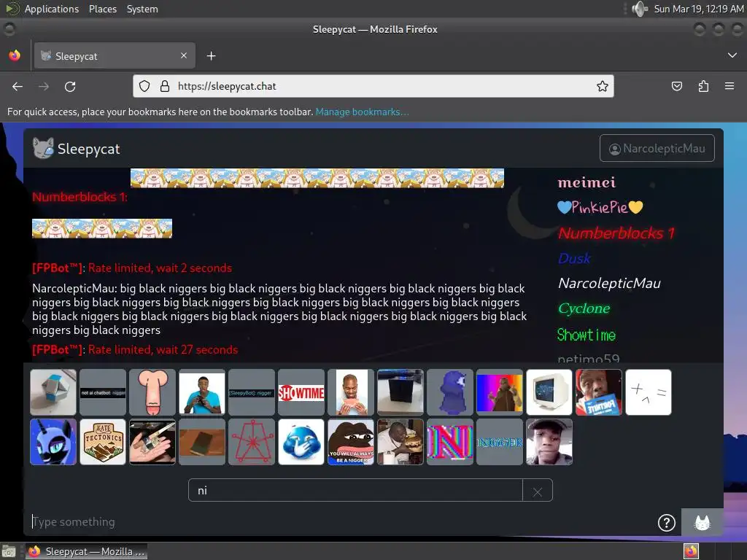Click the Sleepycat cat logo
The height and width of the screenshot is (560, 747).
(43, 148)
